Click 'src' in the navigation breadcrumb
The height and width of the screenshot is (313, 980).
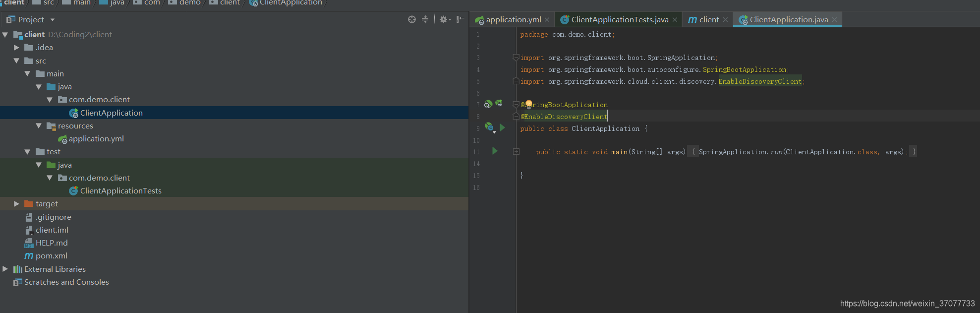coord(48,2)
